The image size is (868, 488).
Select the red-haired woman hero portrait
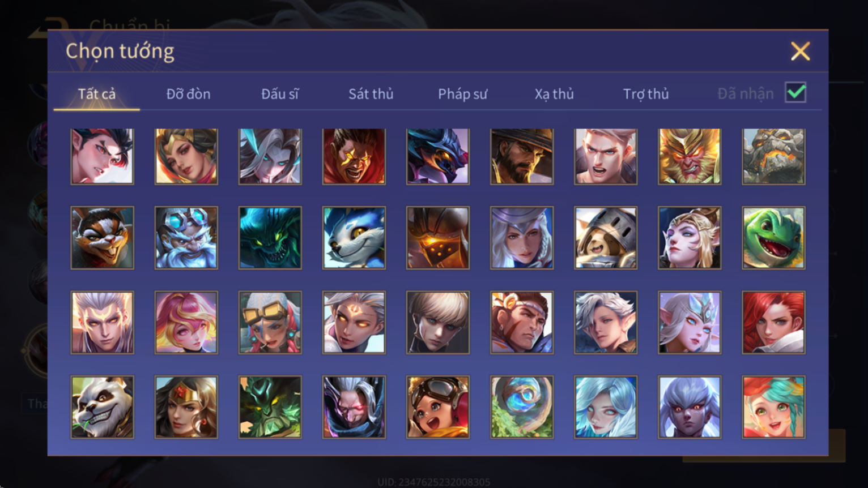773,323
